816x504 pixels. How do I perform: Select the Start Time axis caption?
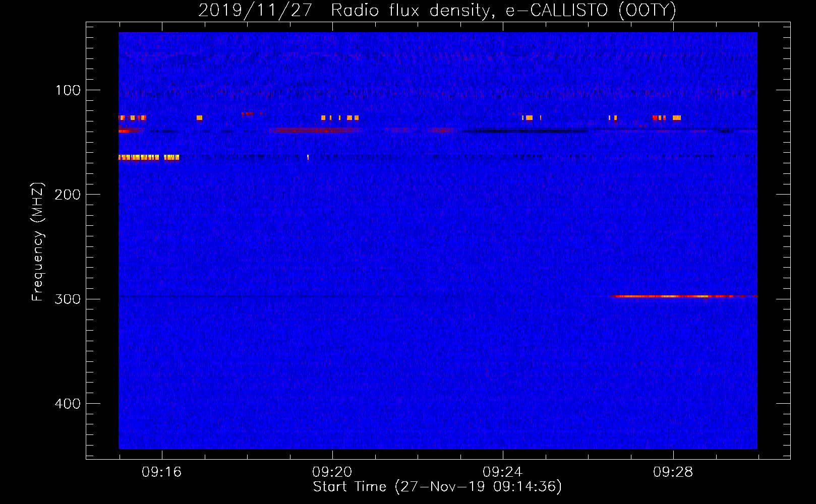tap(437, 487)
